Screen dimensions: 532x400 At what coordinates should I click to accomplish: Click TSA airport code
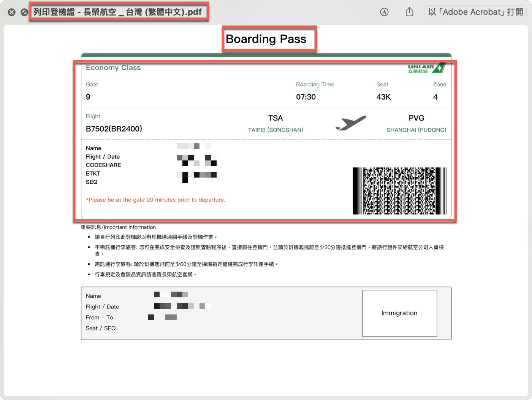coord(275,118)
